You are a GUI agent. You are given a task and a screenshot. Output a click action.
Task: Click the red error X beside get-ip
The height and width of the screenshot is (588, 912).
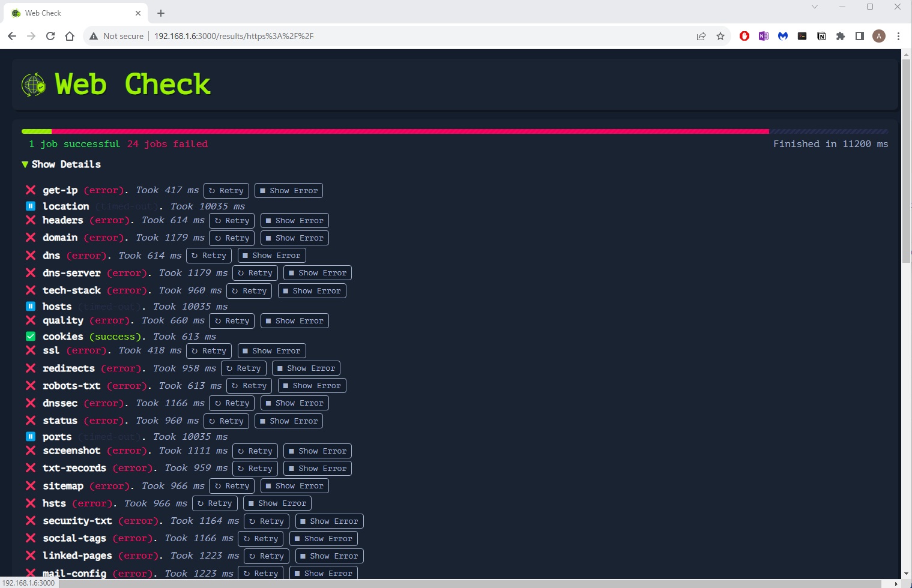point(30,190)
